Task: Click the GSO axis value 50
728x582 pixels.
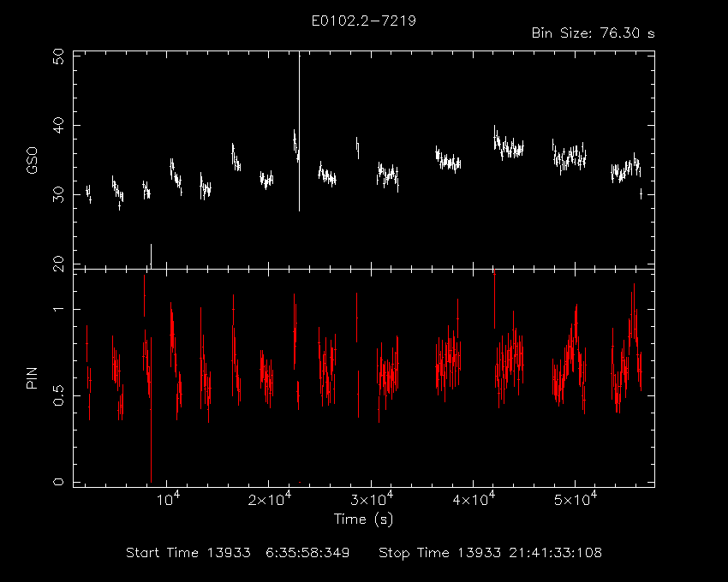Action: click(59, 56)
